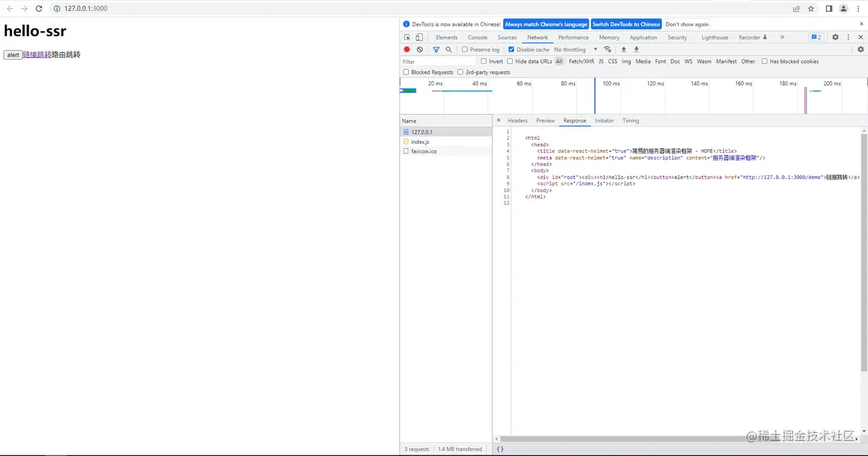Filter requests by Fetch/XHR type

tap(581, 61)
